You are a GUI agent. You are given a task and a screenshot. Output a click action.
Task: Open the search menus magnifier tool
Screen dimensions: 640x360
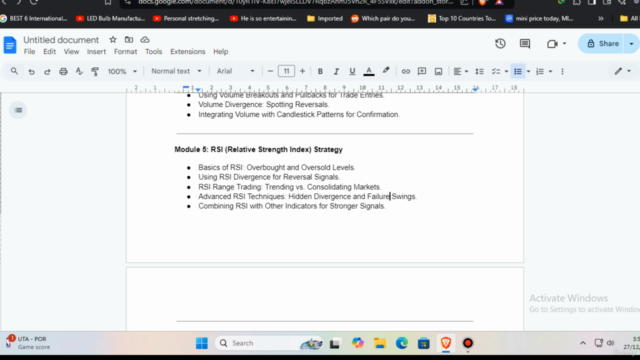(14, 71)
